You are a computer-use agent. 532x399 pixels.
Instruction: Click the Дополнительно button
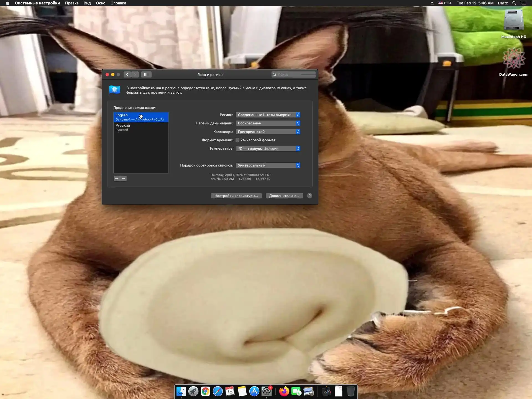pyautogui.click(x=284, y=196)
